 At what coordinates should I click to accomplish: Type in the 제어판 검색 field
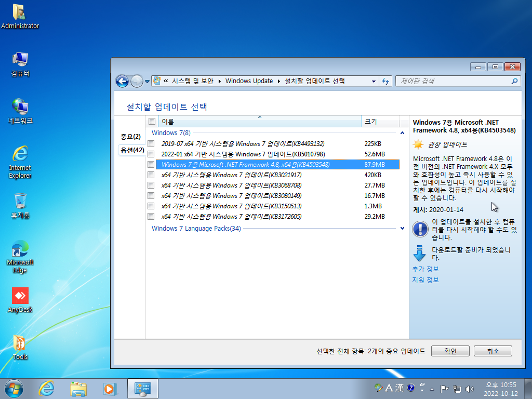pos(454,81)
